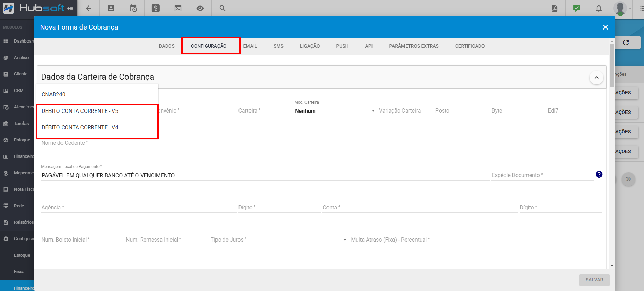Click the Hubsoft logo icon
644x291 pixels.
click(x=9, y=8)
